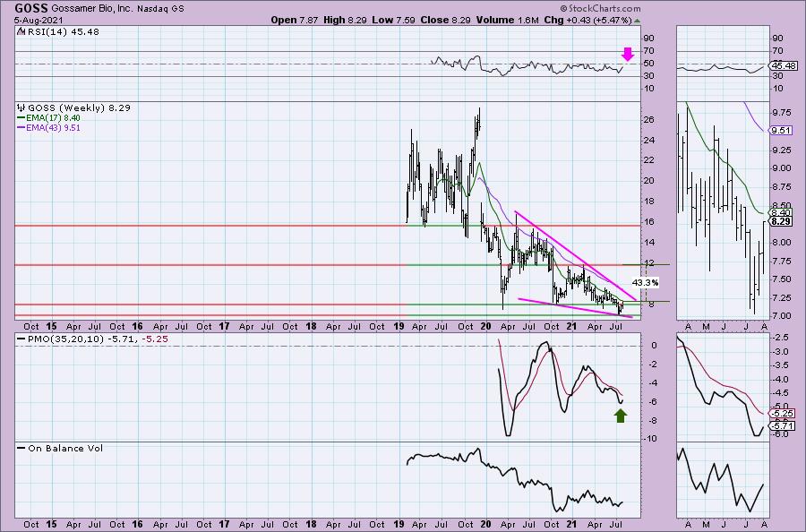The width and height of the screenshot is (806, 532).
Task: Click the black PMO legend line marker
Action: [x=21, y=339]
